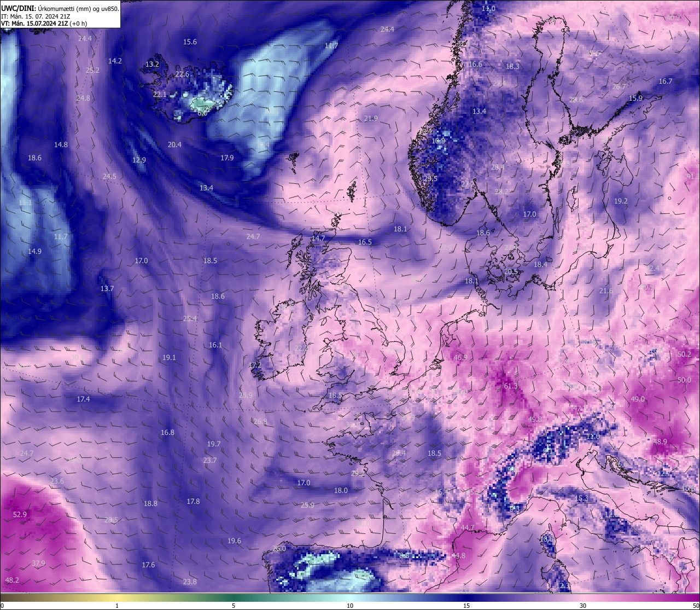Click the 23.7 value on the map
Image resolution: width=700 pixels, height=610 pixels.
210,461
